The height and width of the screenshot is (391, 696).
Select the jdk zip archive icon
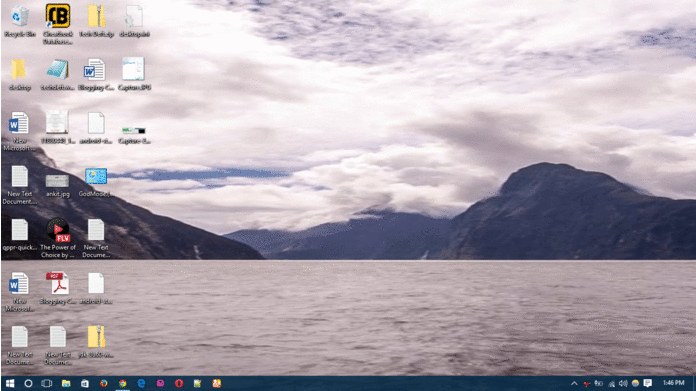[96, 336]
